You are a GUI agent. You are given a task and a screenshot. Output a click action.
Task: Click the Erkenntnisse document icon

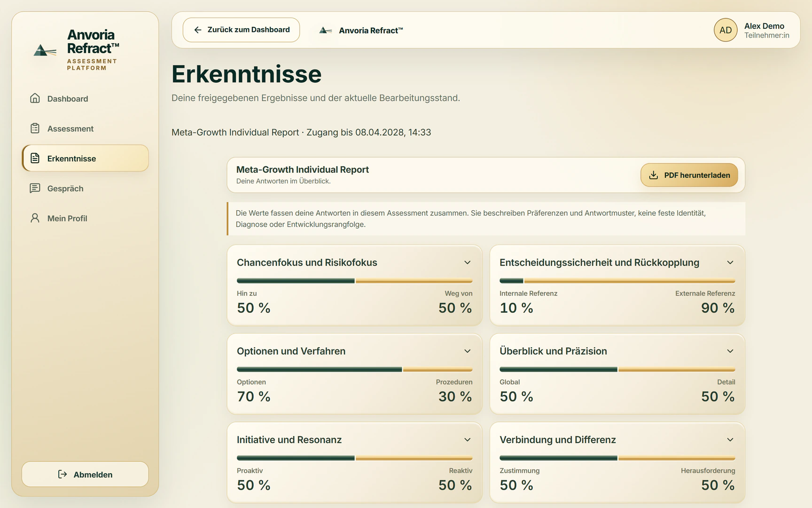[35, 158]
